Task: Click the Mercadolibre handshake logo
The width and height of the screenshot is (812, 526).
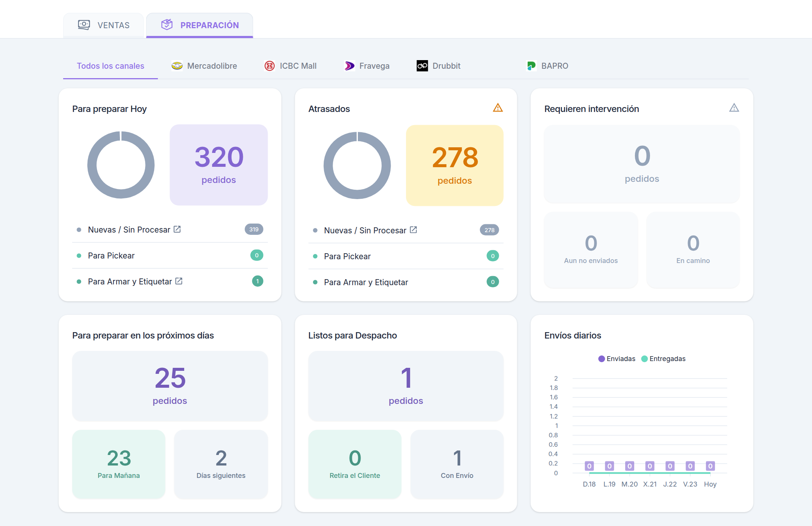Action: (x=177, y=66)
